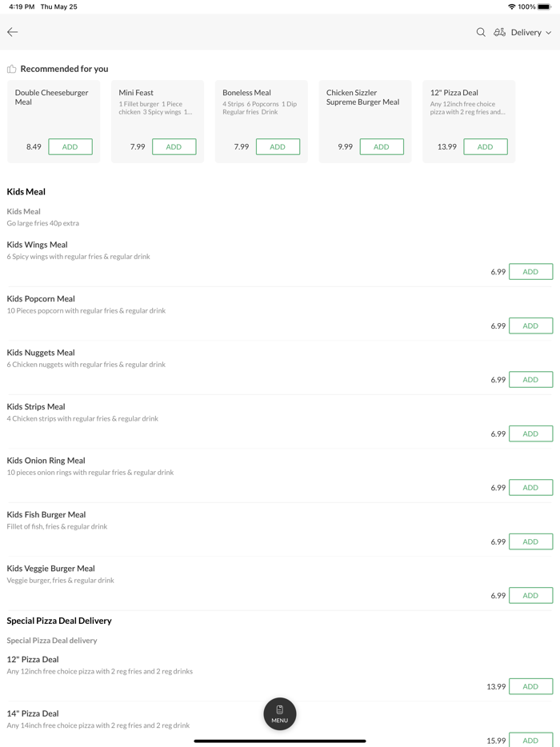Screen dimensions: 560x747
Task: Add Kids Wings Meal
Action: pyautogui.click(x=530, y=272)
